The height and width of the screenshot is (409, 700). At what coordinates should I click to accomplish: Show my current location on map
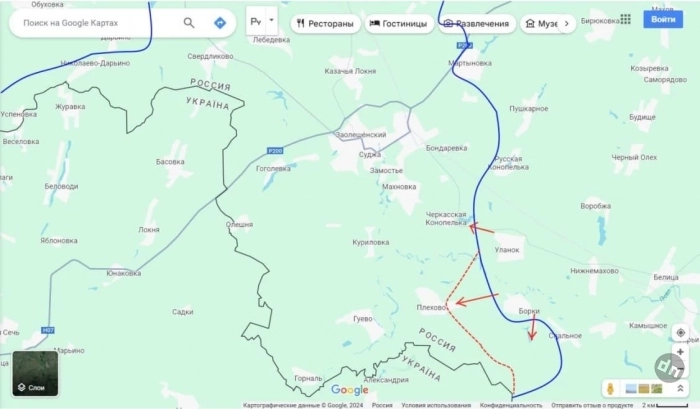point(680,333)
